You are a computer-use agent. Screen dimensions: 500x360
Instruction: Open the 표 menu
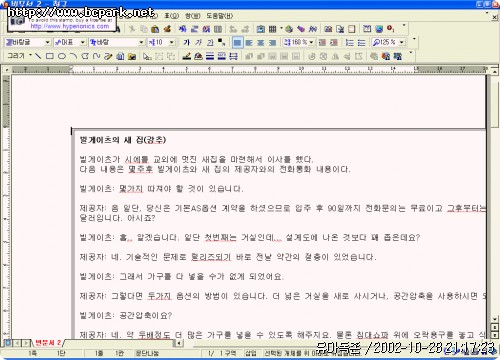coord(172,16)
